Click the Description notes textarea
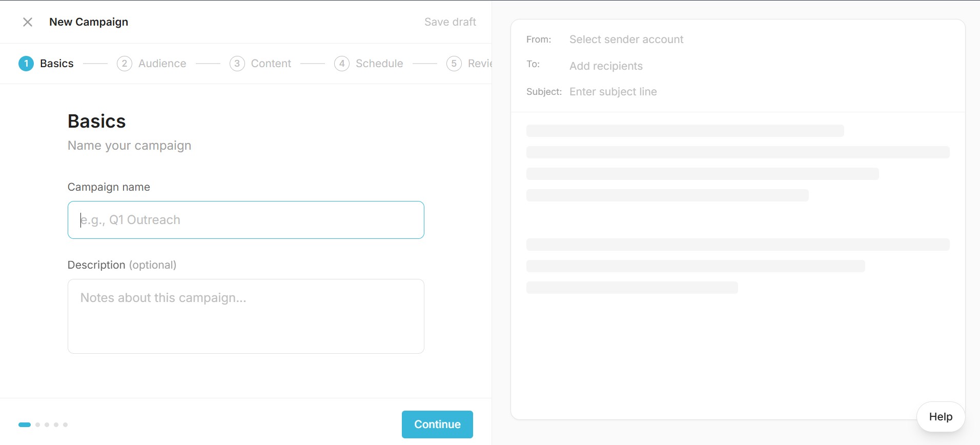Screen dimensions: 980x445 point(246,316)
